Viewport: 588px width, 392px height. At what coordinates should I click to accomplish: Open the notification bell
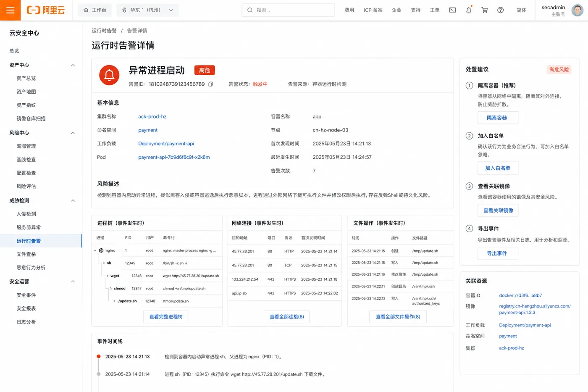point(469,10)
